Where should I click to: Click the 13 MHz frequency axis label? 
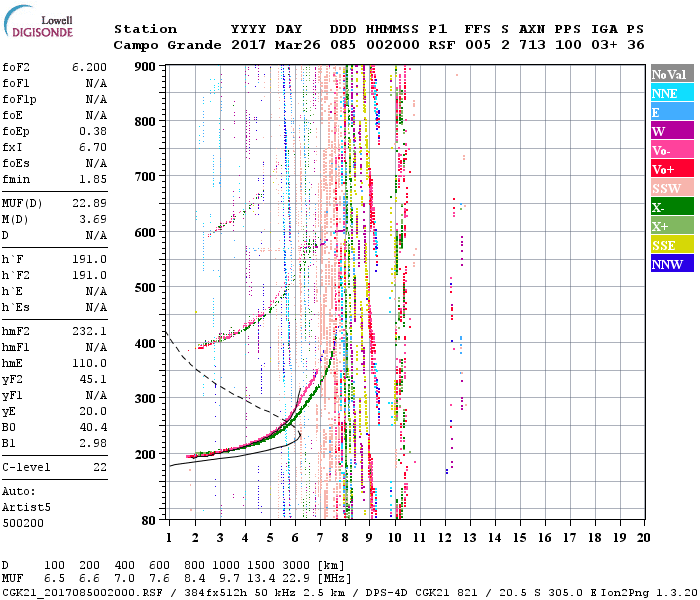tap(469, 538)
